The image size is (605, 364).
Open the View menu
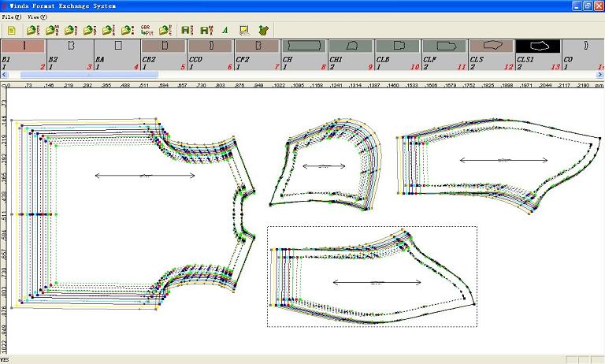point(37,17)
